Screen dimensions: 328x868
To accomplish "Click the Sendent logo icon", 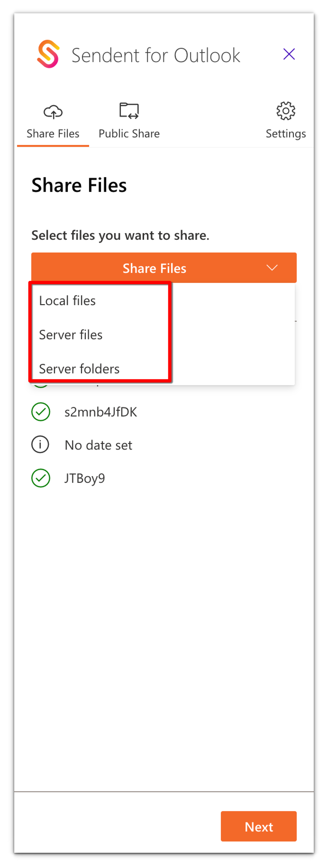I will coord(48,54).
